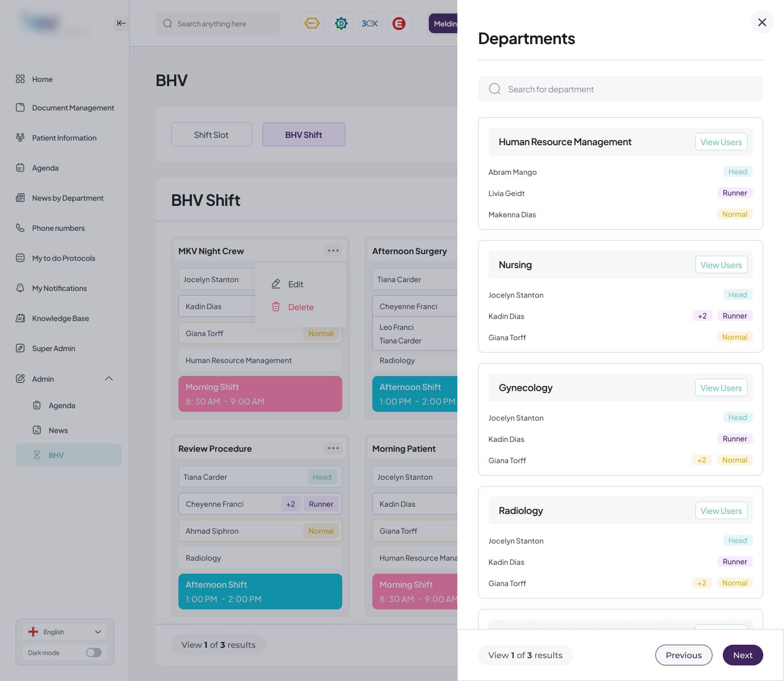Click the green gear integration icon
The height and width of the screenshot is (681, 784).
[x=341, y=23]
